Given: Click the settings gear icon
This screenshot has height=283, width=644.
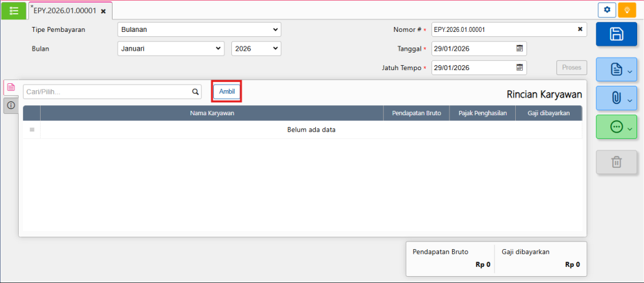Looking at the screenshot, I should 607,10.
